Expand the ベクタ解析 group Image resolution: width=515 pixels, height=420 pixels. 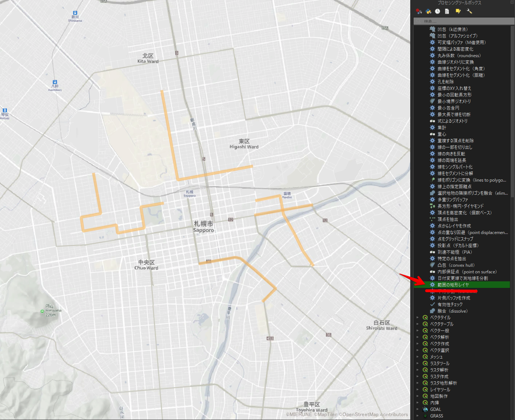coord(418,337)
